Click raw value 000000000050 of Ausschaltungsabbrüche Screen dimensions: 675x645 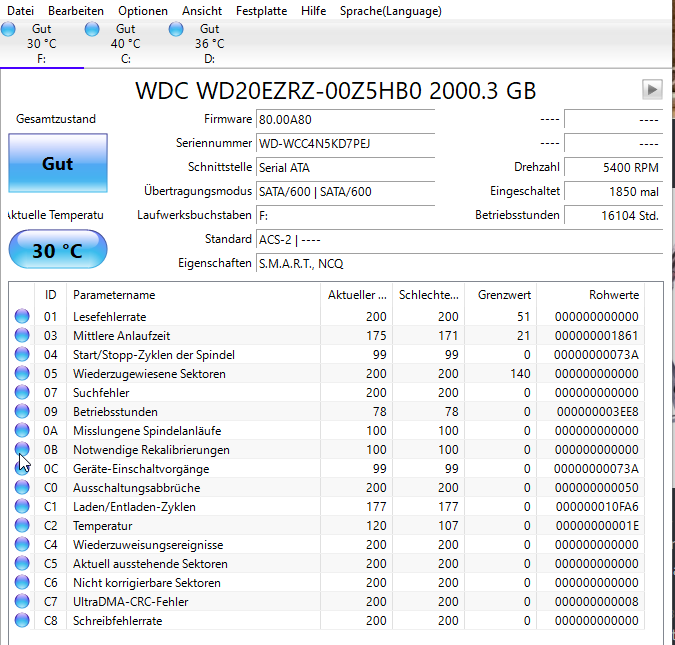tap(597, 488)
